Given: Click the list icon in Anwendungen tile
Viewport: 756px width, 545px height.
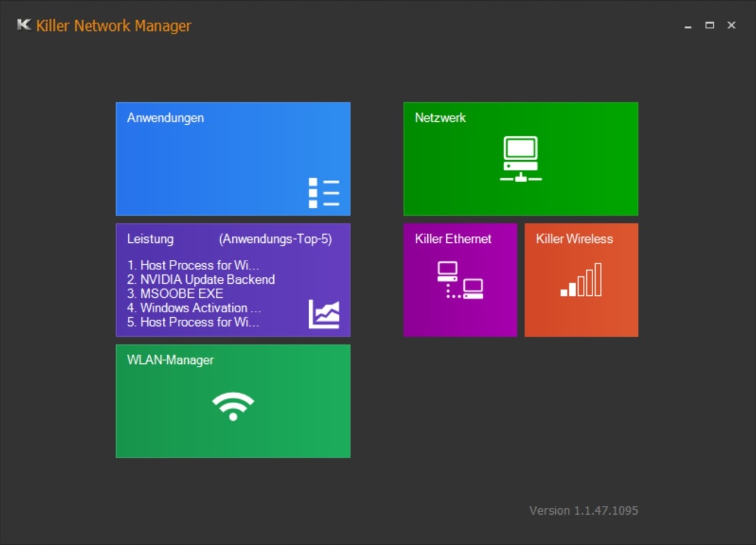Looking at the screenshot, I should click(x=324, y=193).
